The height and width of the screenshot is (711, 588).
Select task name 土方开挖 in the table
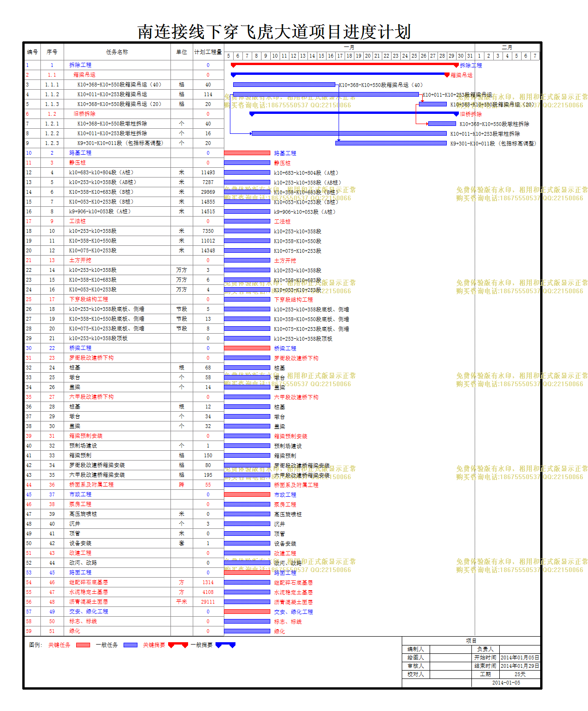(x=80, y=260)
